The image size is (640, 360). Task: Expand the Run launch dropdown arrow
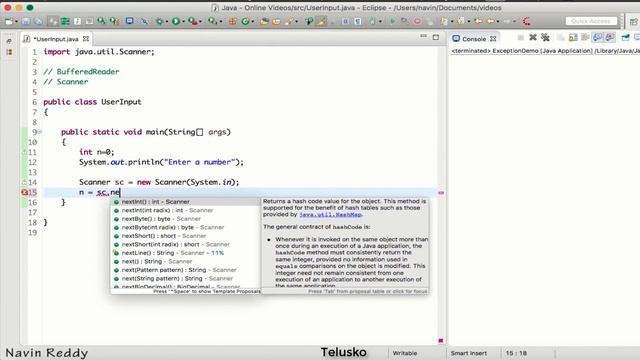pos(183,21)
